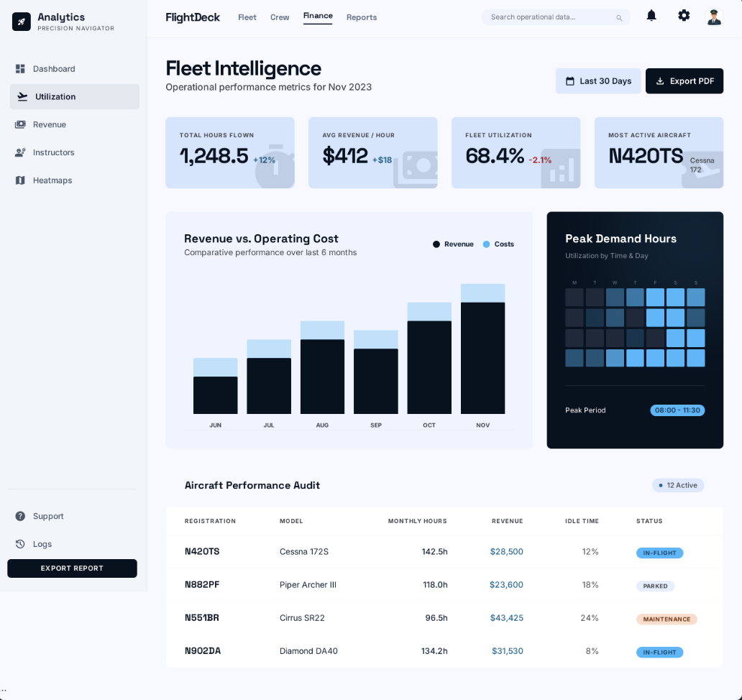This screenshot has height=700, width=742.
Task: Toggle the Costs series in the chart legend
Action: pyautogui.click(x=498, y=244)
